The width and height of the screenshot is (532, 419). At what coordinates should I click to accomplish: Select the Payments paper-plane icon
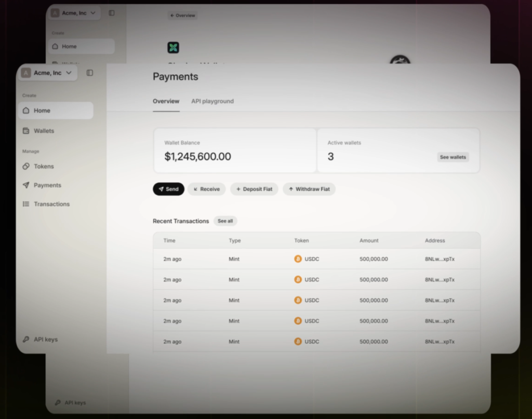[x=25, y=185]
